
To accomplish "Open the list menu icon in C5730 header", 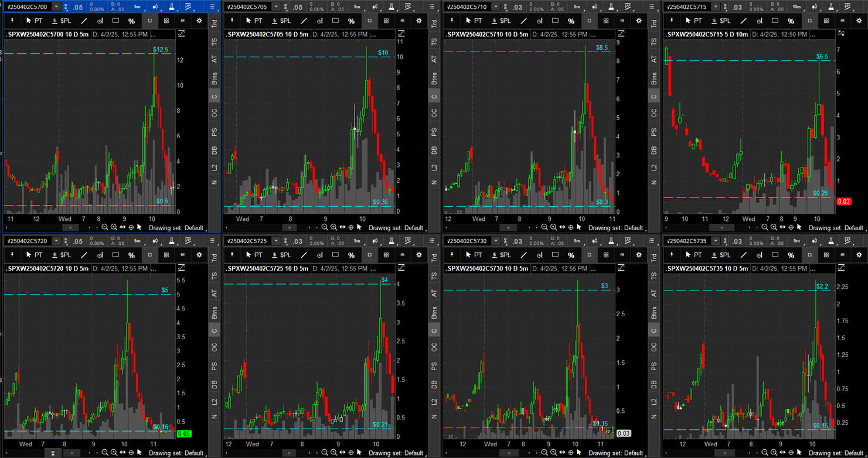I will pos(652,241).
